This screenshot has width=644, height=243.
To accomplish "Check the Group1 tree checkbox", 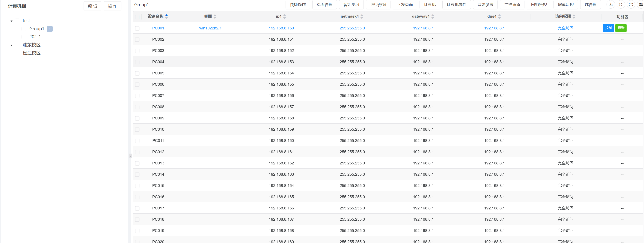I will 24,29.
